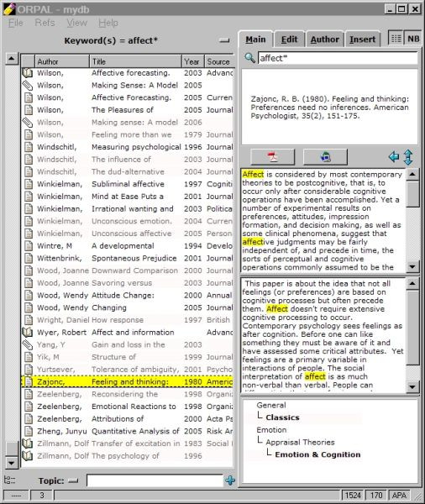Screen dimensions: 425x504
Task: Click the affect* search field
Action: (x=338, y=58)
